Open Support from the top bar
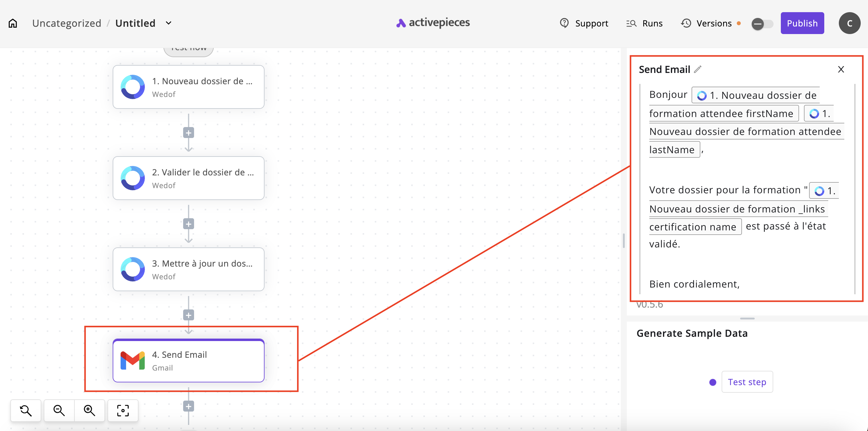This screenshot has height=431, width=868. 584,23
